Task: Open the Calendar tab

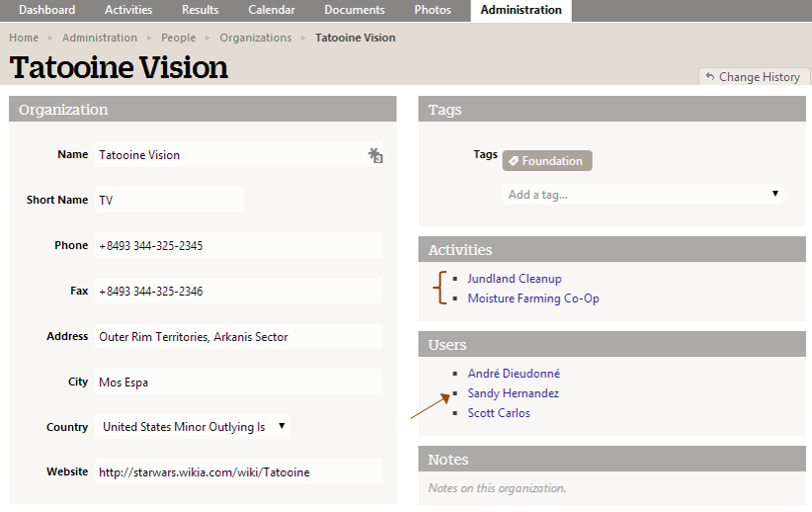Action: 272,10
